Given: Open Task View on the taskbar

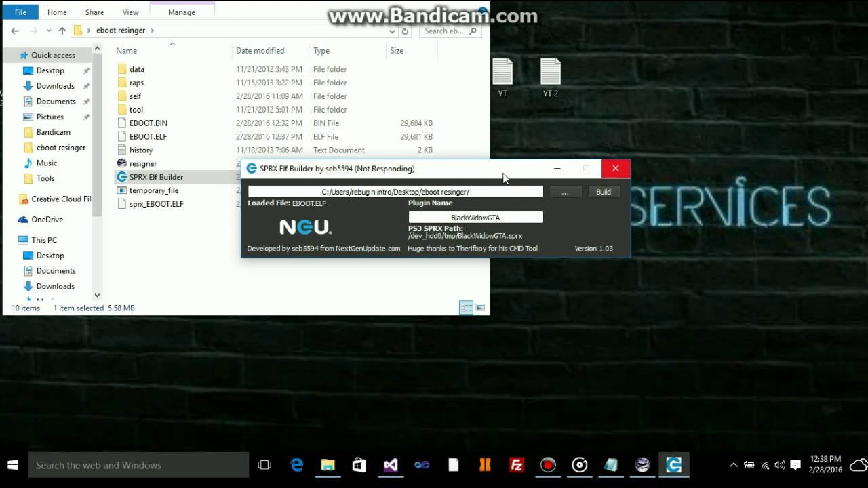Looking at the screenshot, I should 264,465.
